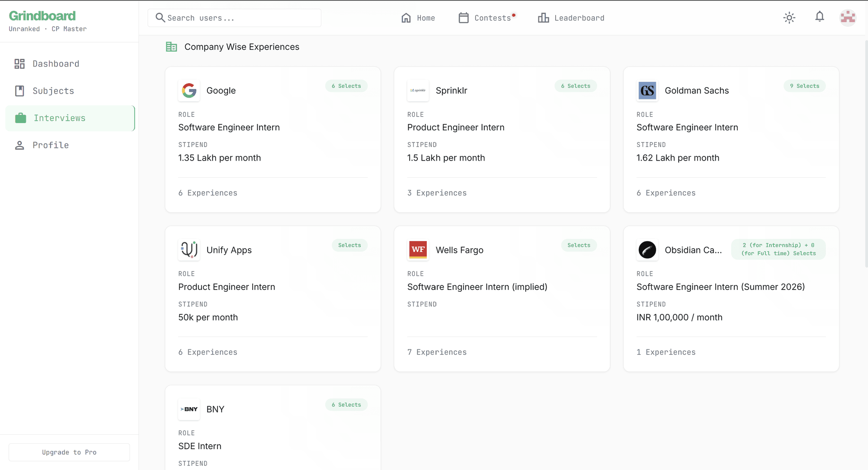This screenshot has width=868, height=470.
Task: Click Obsidian's internship selects badge
Action: point(778,249)
